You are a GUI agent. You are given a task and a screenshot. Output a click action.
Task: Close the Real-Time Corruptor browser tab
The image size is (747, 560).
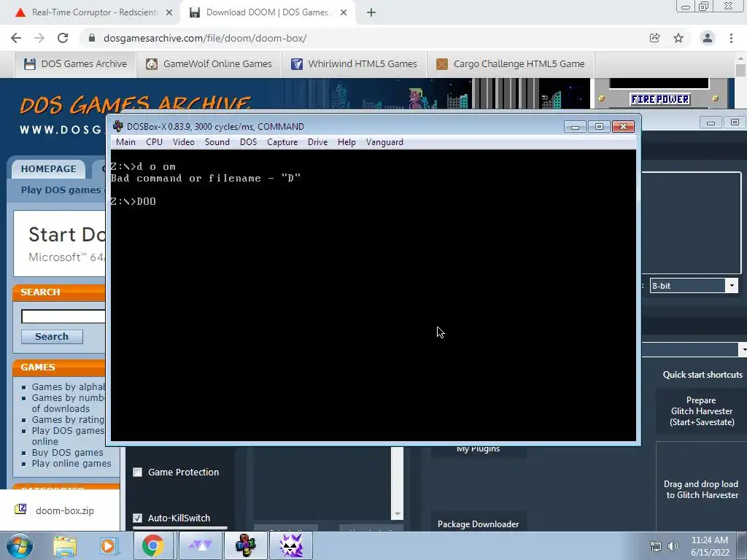tap(169, 13)
